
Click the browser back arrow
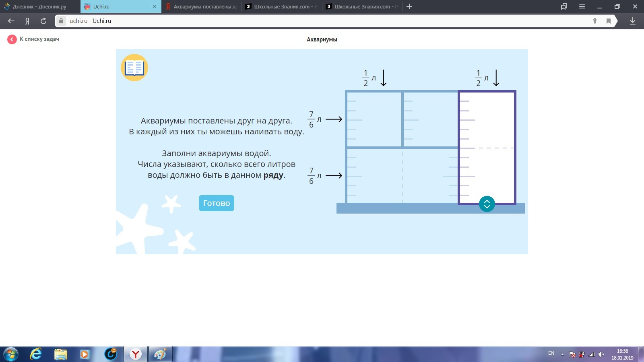coord(11,21)
